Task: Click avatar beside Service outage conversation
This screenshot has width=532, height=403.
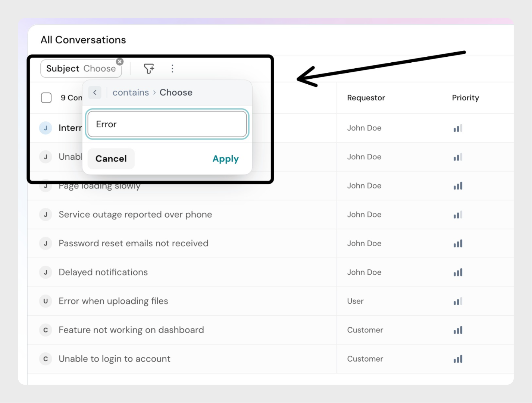Action: click(x=46, y=215)
